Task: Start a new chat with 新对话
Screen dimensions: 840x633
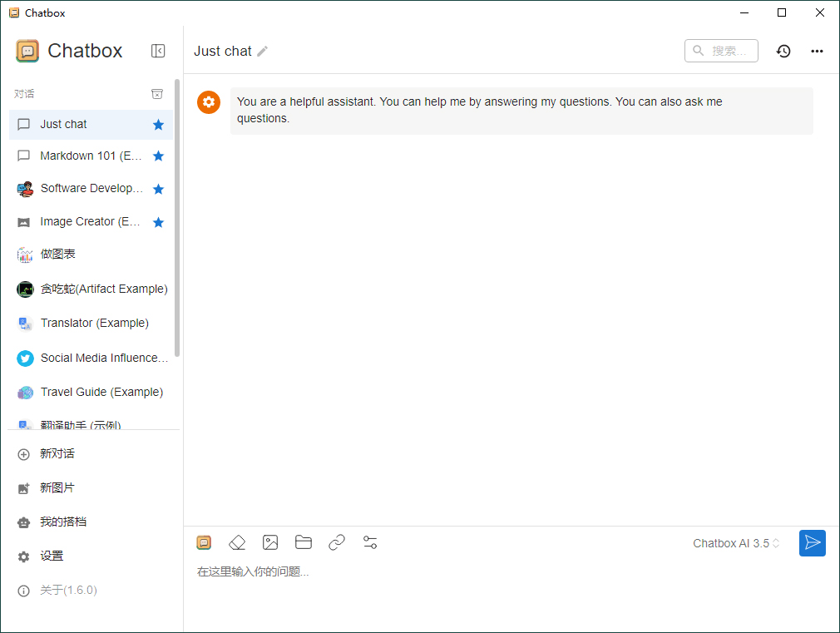Action: coord(57,453)
